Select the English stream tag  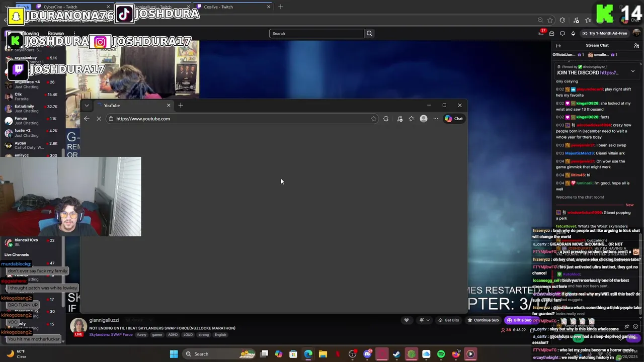(x=220, y=335)
